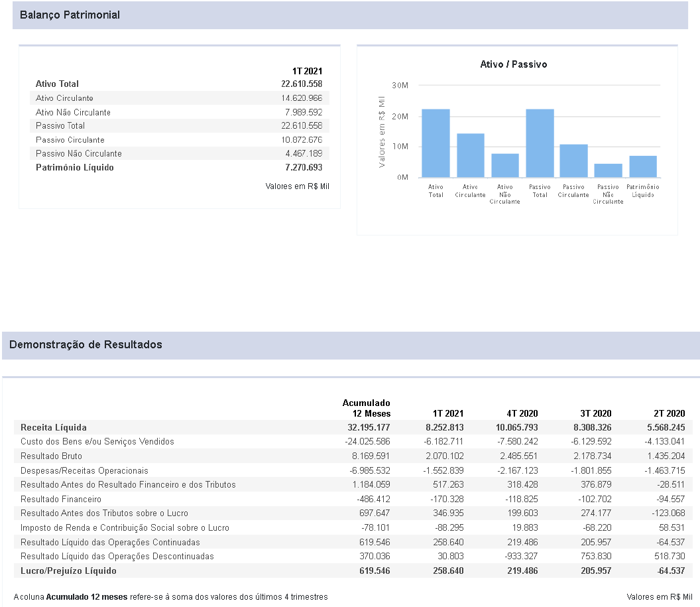Click the Demonstração de Resultados section header

(86, 345)
